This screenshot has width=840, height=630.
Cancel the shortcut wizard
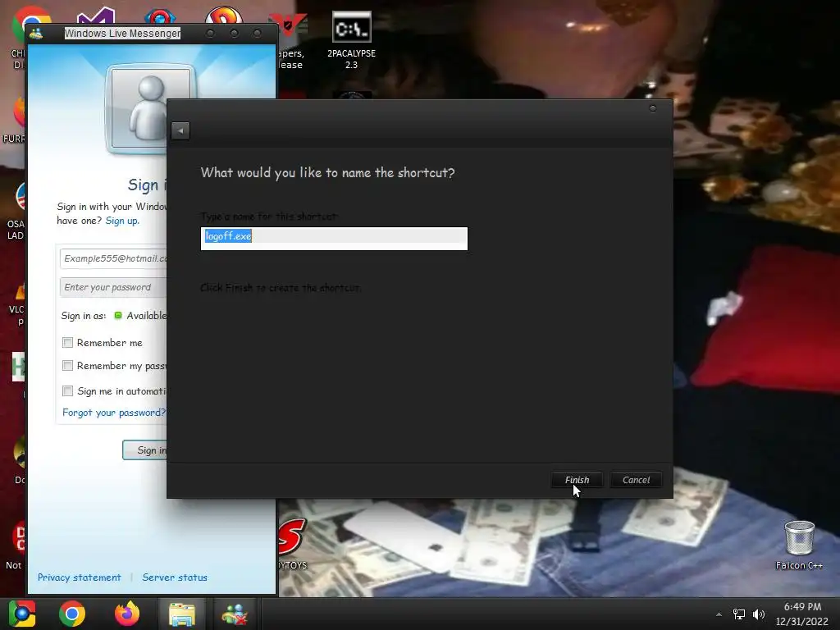[x=636, y=479]
